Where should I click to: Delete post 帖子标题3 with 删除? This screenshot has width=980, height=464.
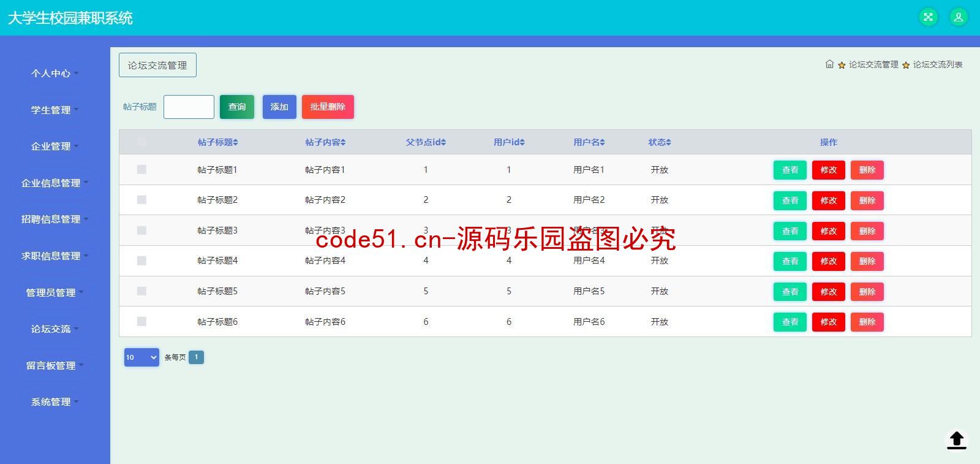867,231
